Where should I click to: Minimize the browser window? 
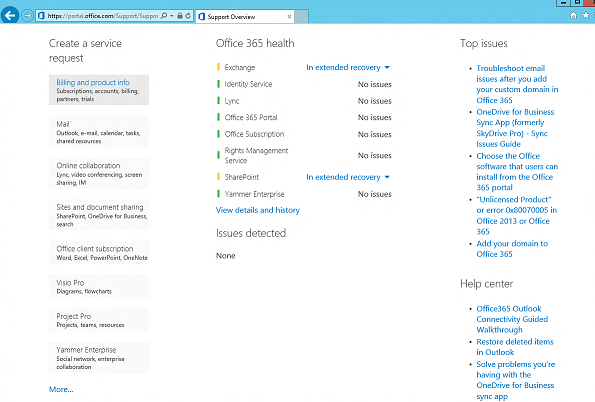(564, 2)
